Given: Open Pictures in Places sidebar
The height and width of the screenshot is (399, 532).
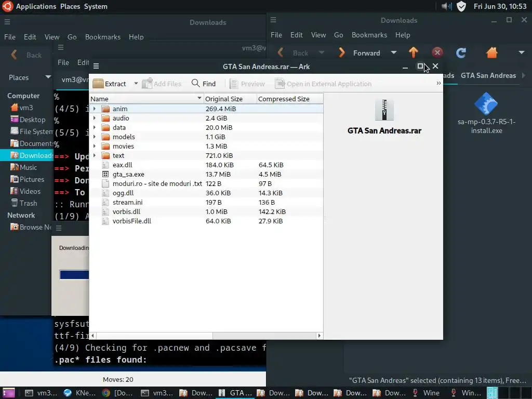Looking at the screenshot, I should click(32, 179).
